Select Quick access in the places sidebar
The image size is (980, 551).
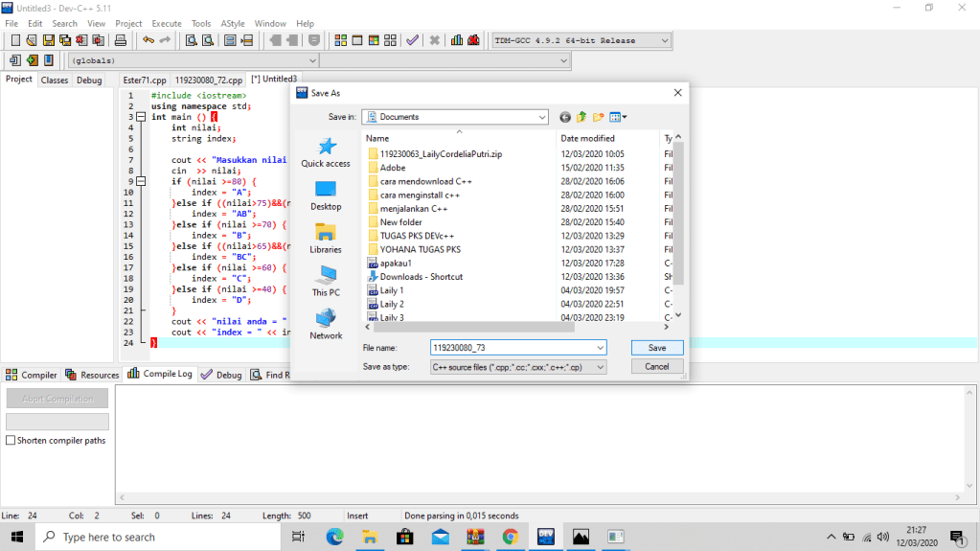[326, 152]
